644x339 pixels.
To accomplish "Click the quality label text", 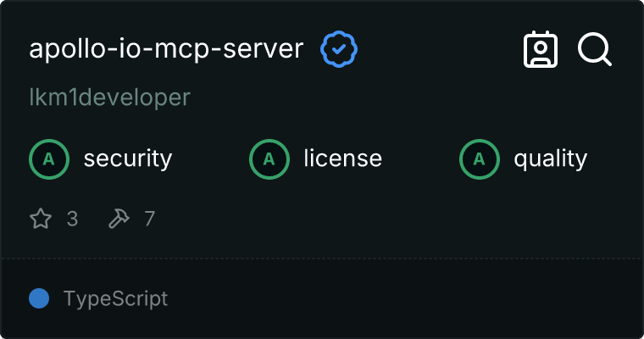I will [x=550, y=158].
